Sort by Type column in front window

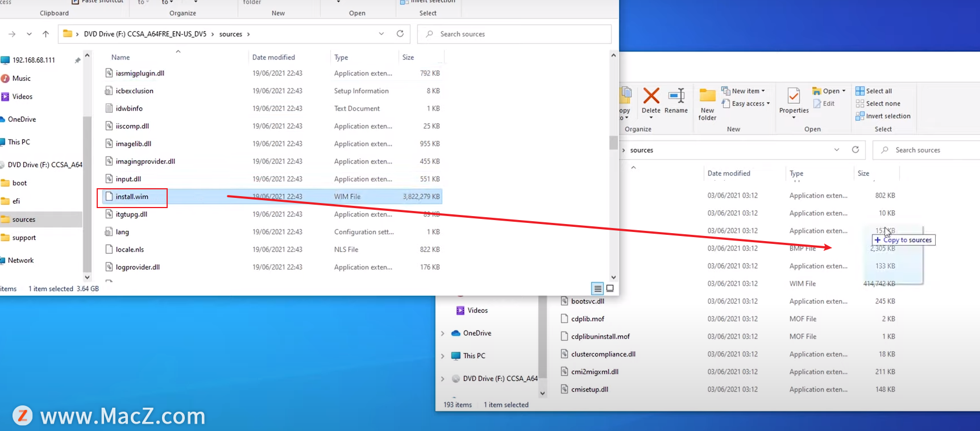tap(341, 57)
